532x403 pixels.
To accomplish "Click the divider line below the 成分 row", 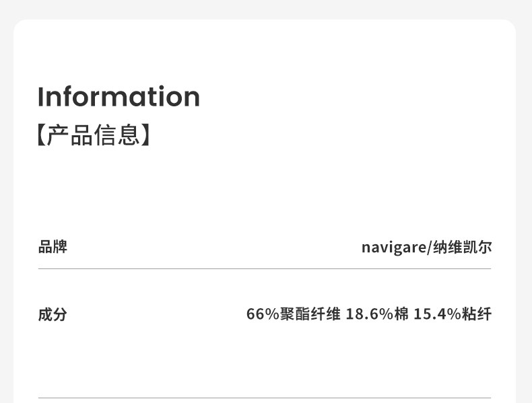I will click(x=265, y=398).
